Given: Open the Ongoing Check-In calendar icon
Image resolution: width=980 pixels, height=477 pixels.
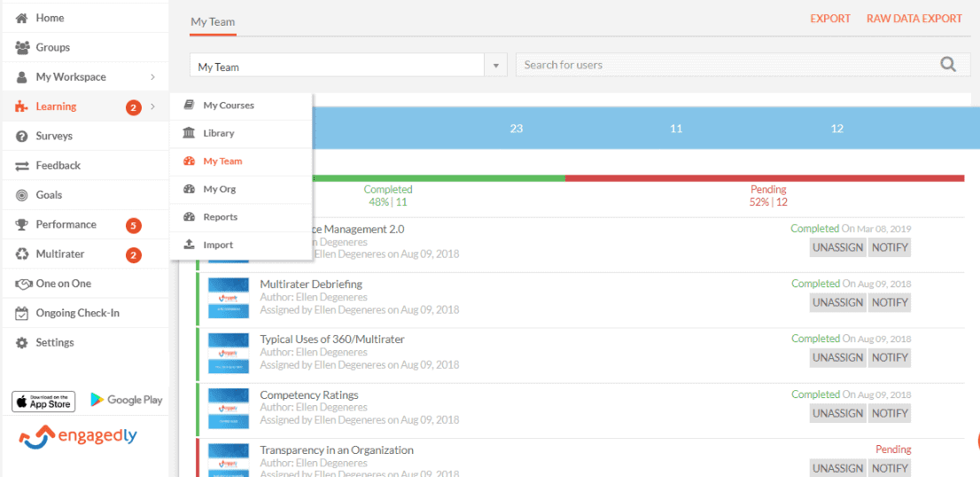Looking at the screenshot, I should [x=22, y=313].
